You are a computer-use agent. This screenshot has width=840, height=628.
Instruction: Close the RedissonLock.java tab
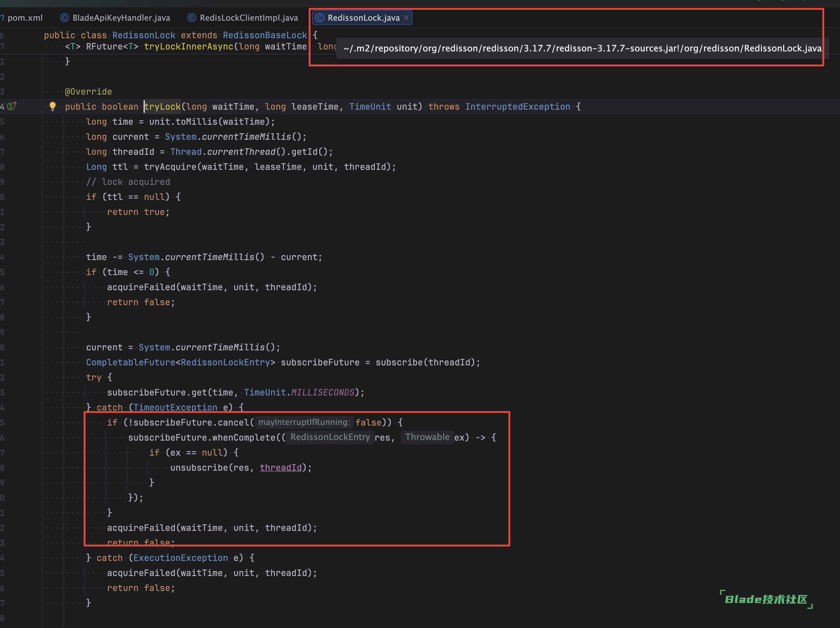(x=406, y=18)
